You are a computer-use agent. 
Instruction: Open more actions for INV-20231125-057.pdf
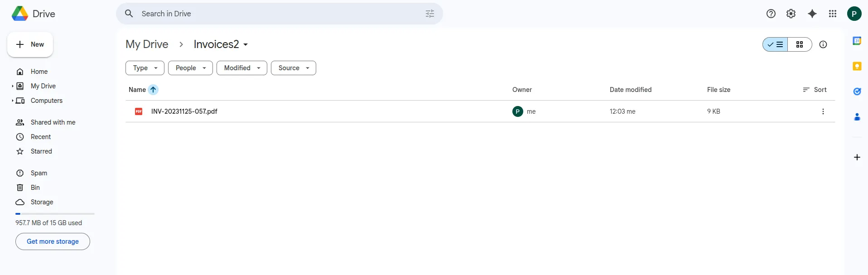coord(823,111)
